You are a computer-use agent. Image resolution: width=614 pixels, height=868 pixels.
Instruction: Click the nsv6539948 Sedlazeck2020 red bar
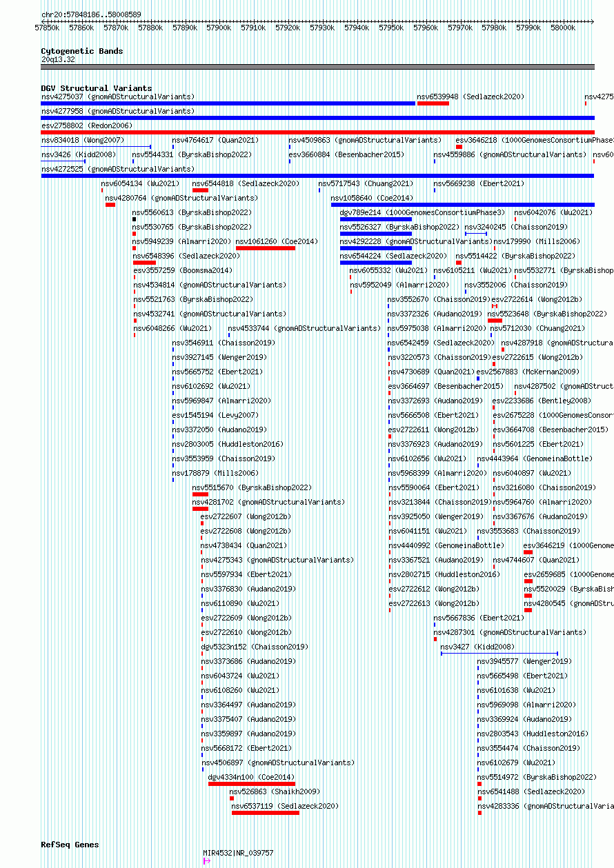point(433,103)
